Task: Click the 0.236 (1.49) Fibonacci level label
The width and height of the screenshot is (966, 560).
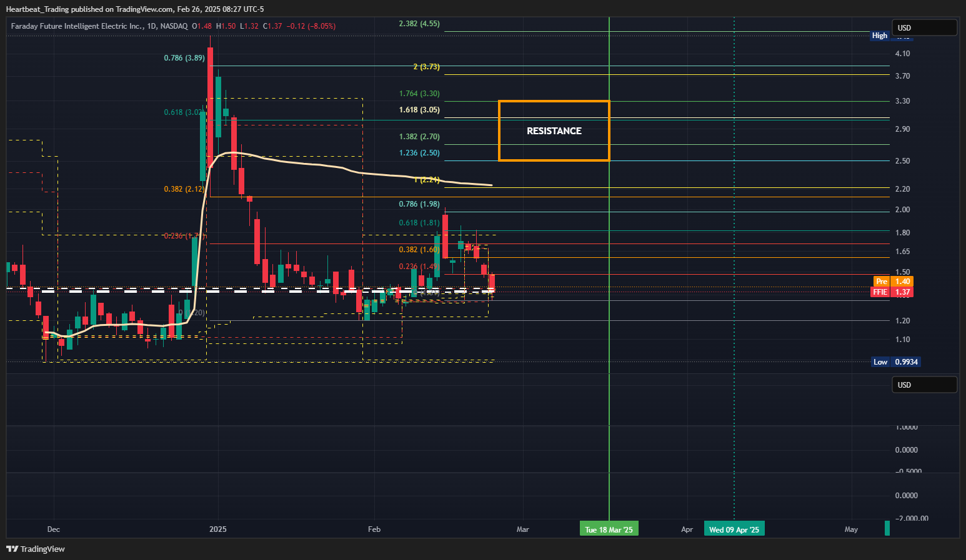Action: [x=419, y=267]
